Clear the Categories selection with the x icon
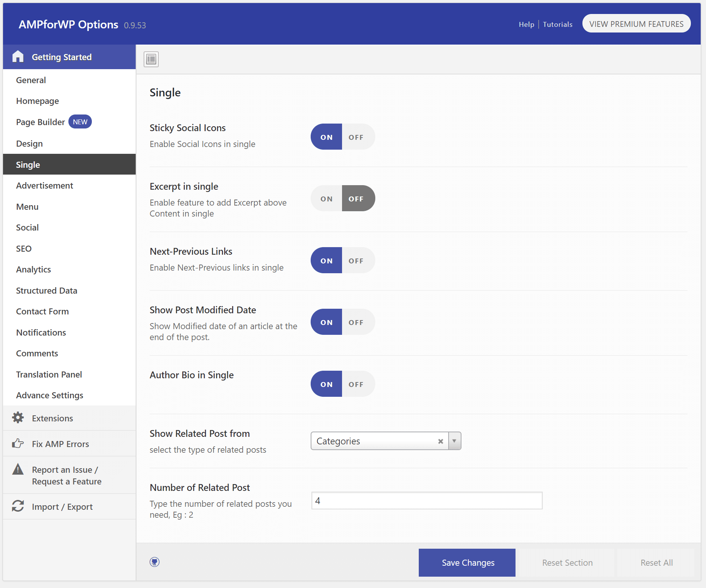The width and height of the screenshot is (706, 588). pos(440,441)
